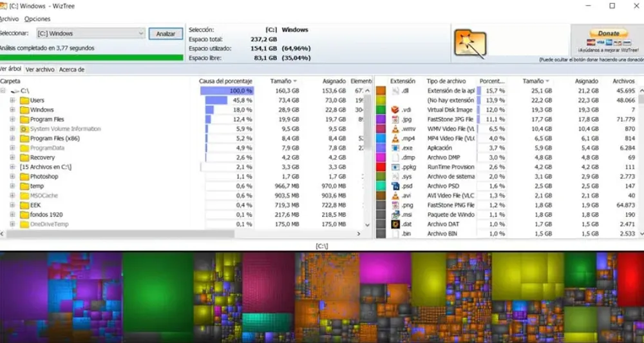
Task: Switch to the Ver archivo tab
Action: point(40,70)
